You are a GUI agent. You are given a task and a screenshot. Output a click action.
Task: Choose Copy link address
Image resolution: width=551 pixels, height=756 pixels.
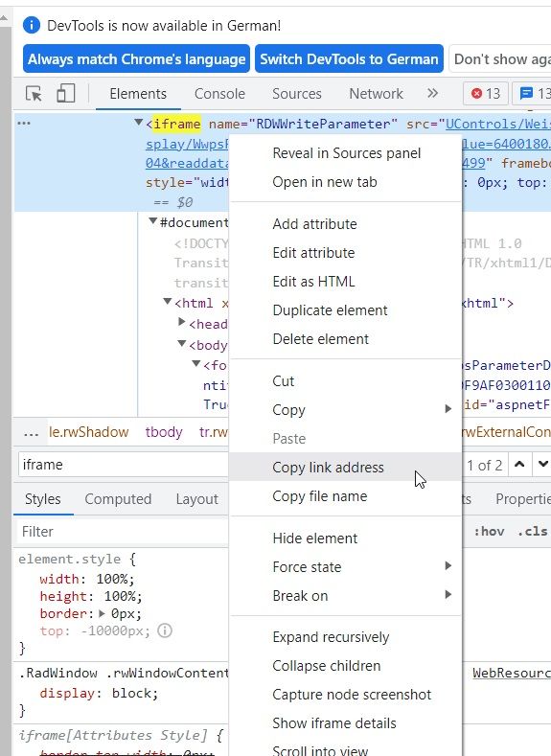click(x=345, y=468)
